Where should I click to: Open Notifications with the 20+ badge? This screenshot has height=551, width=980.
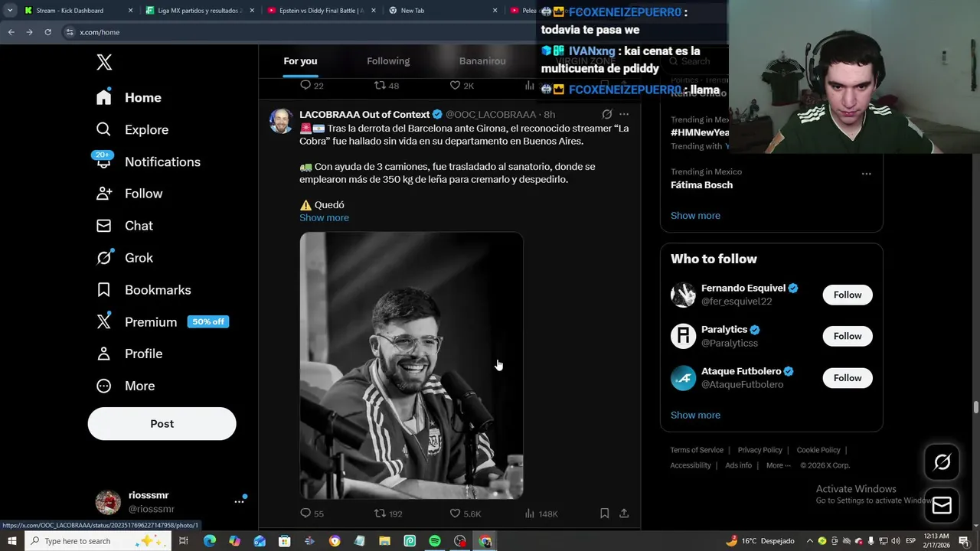pyautogui.click(x=145, y=161)
